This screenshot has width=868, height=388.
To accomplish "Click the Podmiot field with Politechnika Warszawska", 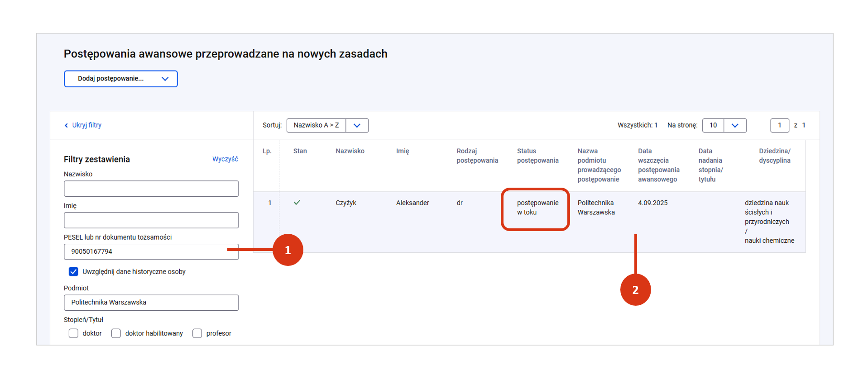I will coord(151,303).
